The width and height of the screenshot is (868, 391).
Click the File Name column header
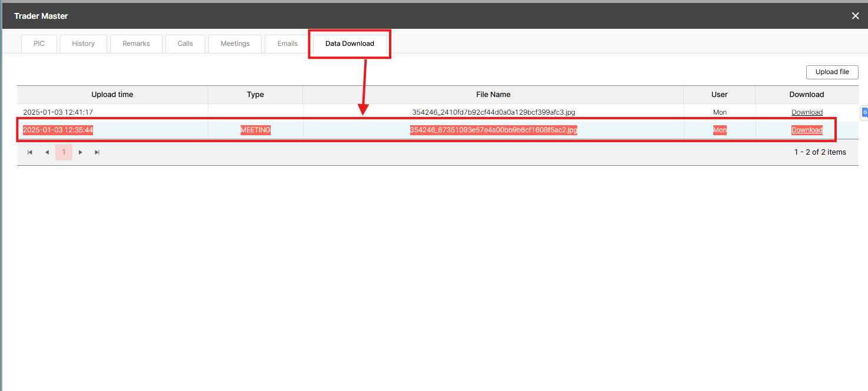tap(493, 95)
